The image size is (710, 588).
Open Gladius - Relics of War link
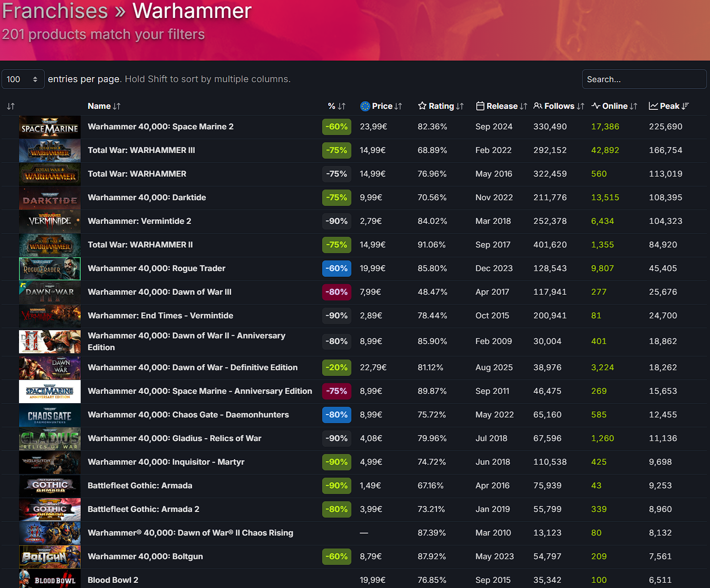[175, 438]
